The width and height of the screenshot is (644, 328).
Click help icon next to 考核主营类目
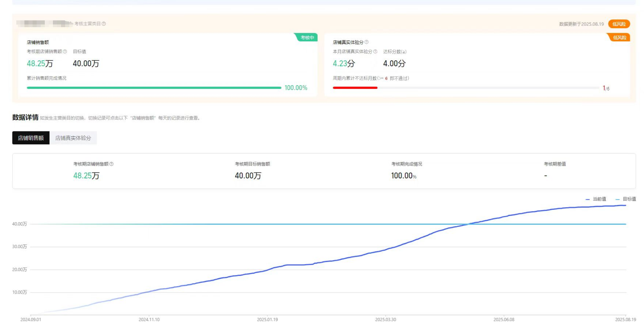point(104,24)
